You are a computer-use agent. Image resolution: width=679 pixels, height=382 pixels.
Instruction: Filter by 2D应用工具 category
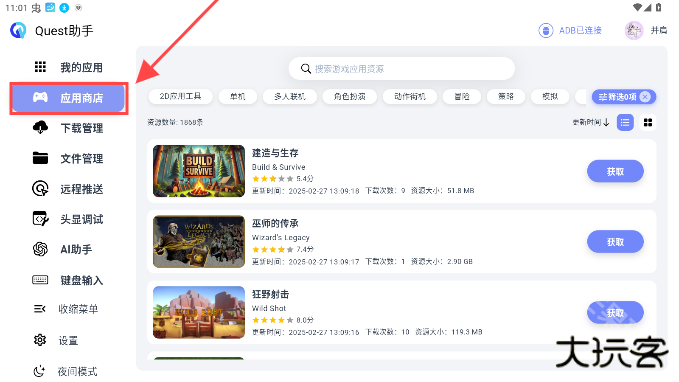[x=181, y=96]
